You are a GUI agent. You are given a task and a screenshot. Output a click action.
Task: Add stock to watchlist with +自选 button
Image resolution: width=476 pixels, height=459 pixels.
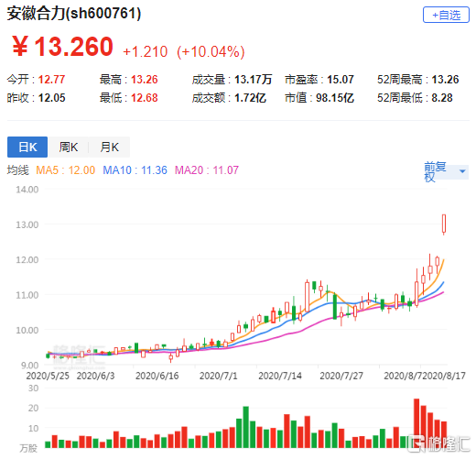[446, 15]
